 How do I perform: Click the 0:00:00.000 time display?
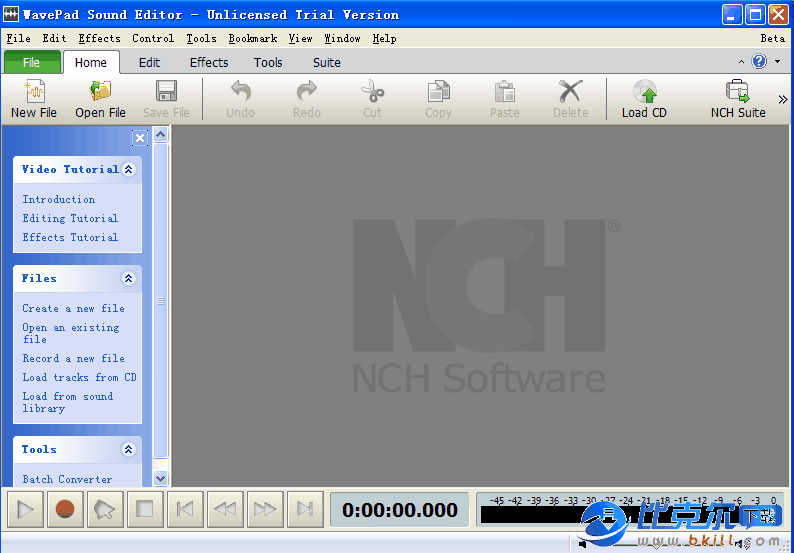pyautogui.click(x=400, y=509)
